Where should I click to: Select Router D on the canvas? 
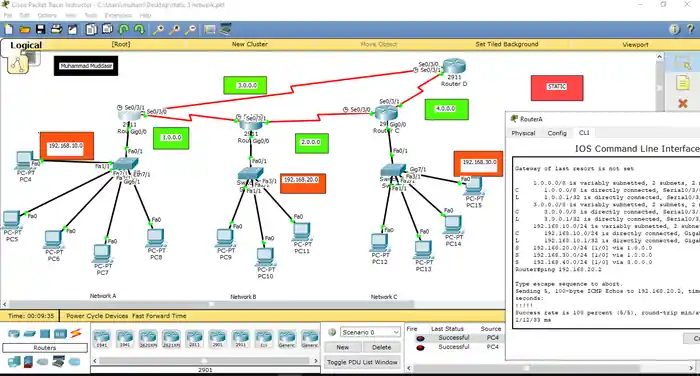454,67
